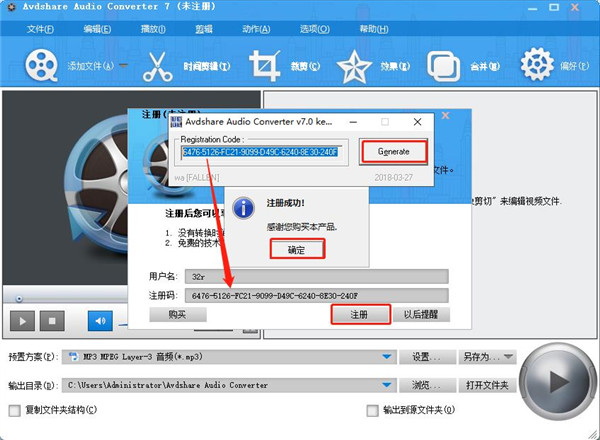Click the play button under preview
Viewport: 600px width, 440px height.
[22, 321]
